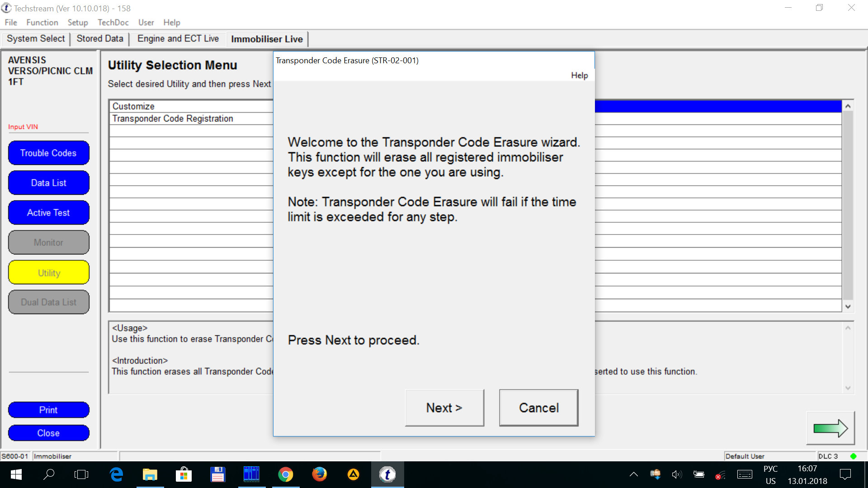
Task: Click the Close button on sidebar
Action: [x=48, y=432]
